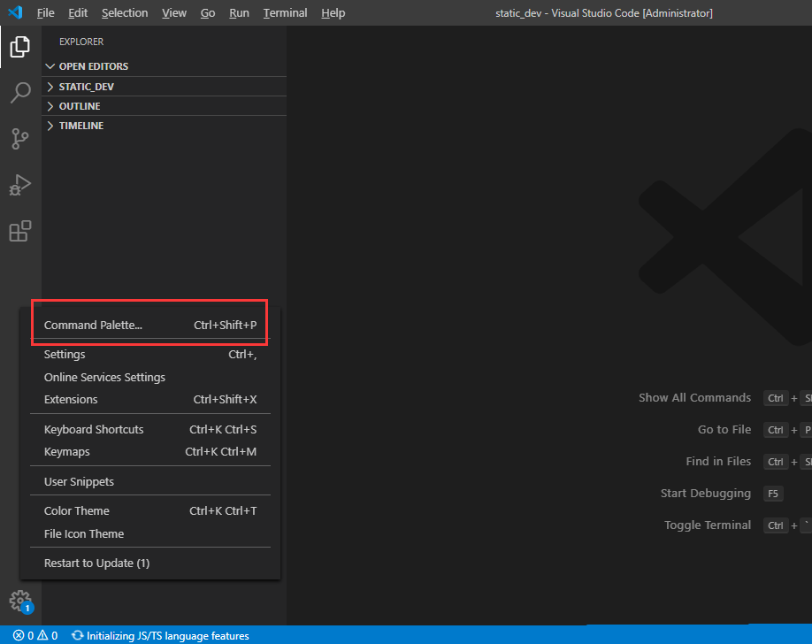Open the Source Control view icon

(x=20, y=139)
